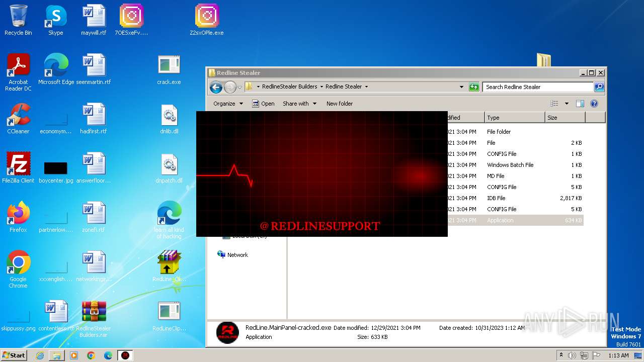Click the Open toolbar button
Screen dimensions: 644x362
click(x=263, y=104)
